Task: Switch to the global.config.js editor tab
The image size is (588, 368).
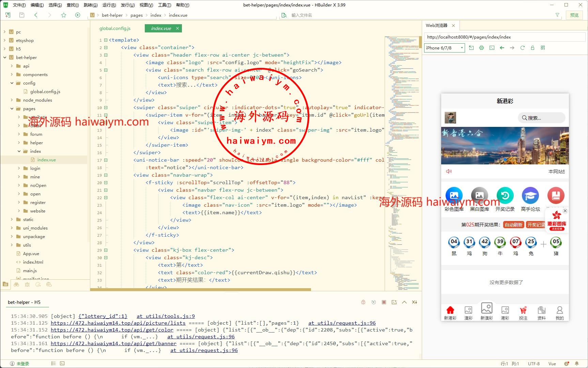Action: (115, 28)
